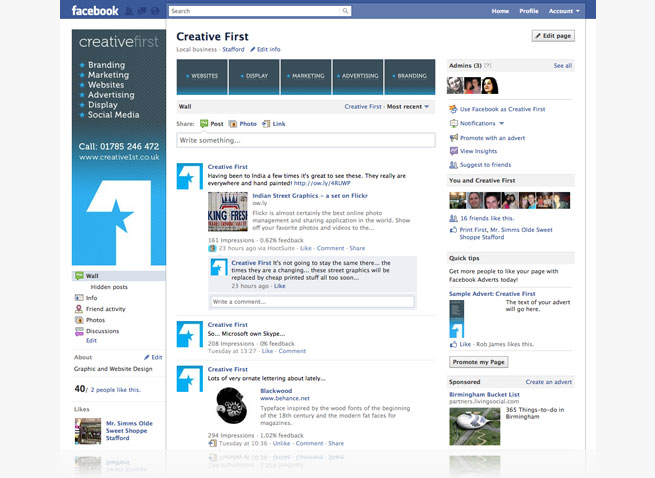Click the View Insights icon
The height and width of the screenshot is (478, 655).
454,151
